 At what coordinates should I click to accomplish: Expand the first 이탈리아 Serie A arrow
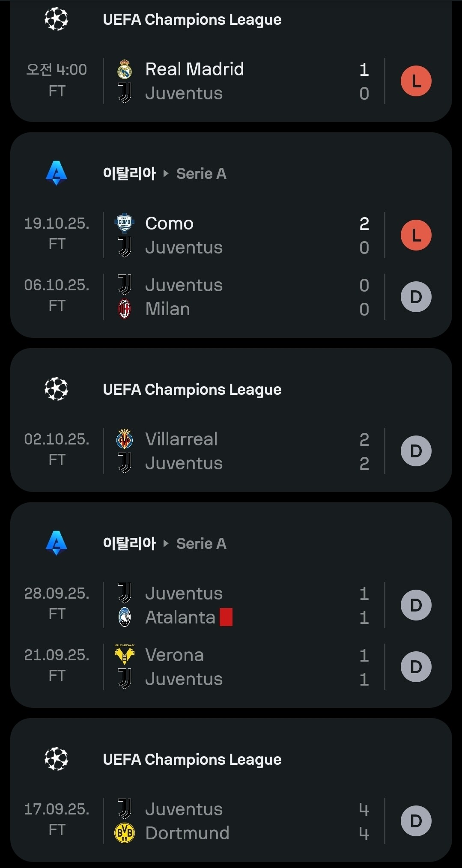[x=166, y=173]
